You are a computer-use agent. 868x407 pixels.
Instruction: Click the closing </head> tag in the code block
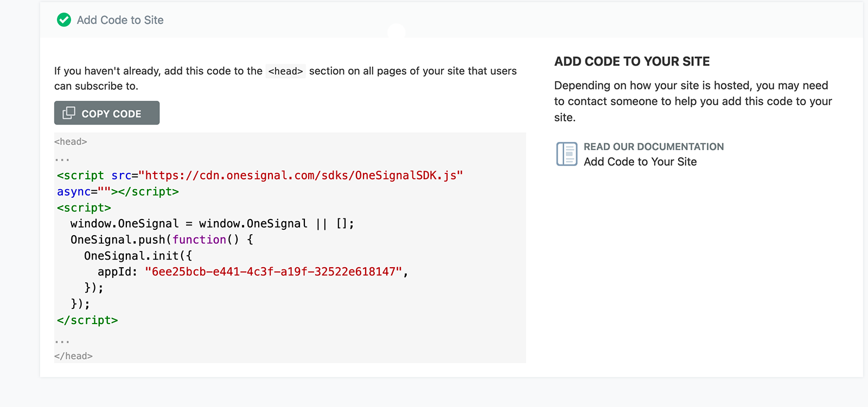pyautogui.click(x=73, y=356)
